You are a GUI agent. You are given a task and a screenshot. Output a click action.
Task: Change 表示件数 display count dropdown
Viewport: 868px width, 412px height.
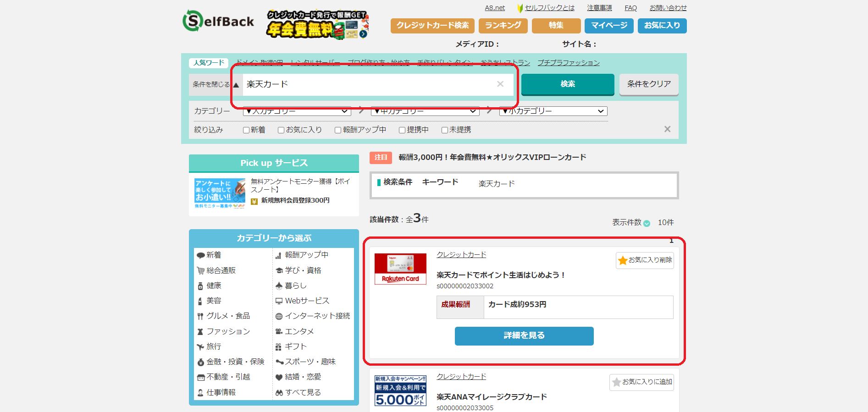(647, 223)
